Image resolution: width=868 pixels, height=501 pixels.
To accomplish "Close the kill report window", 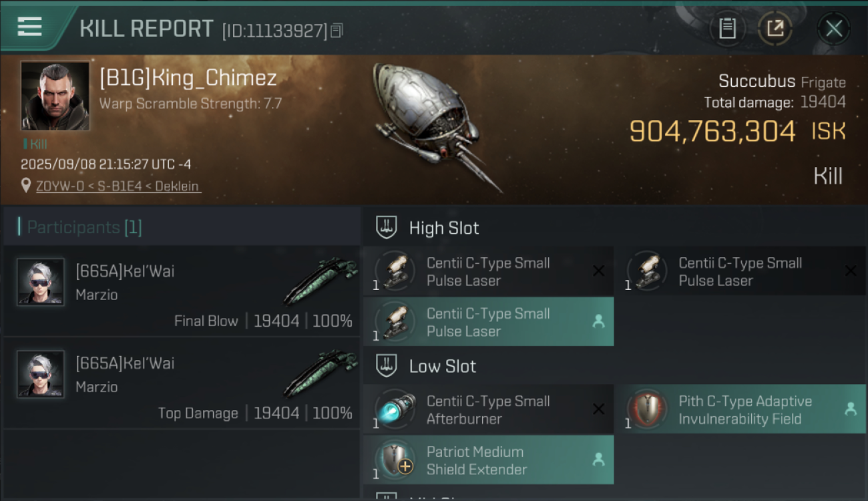I will pos(833,29).
